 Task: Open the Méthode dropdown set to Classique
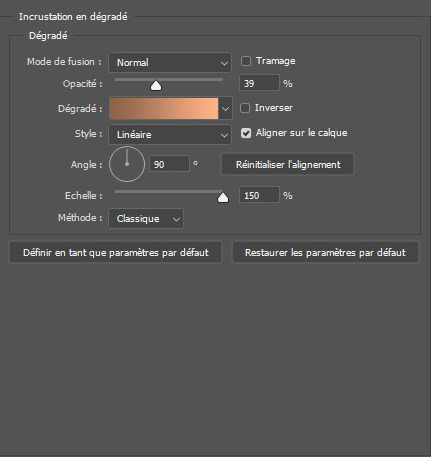click(x=146, y=219)
